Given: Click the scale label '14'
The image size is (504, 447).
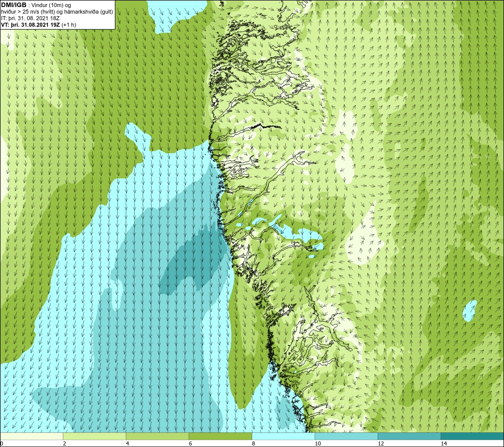Looking at the screenshot, I should [444, 443].
